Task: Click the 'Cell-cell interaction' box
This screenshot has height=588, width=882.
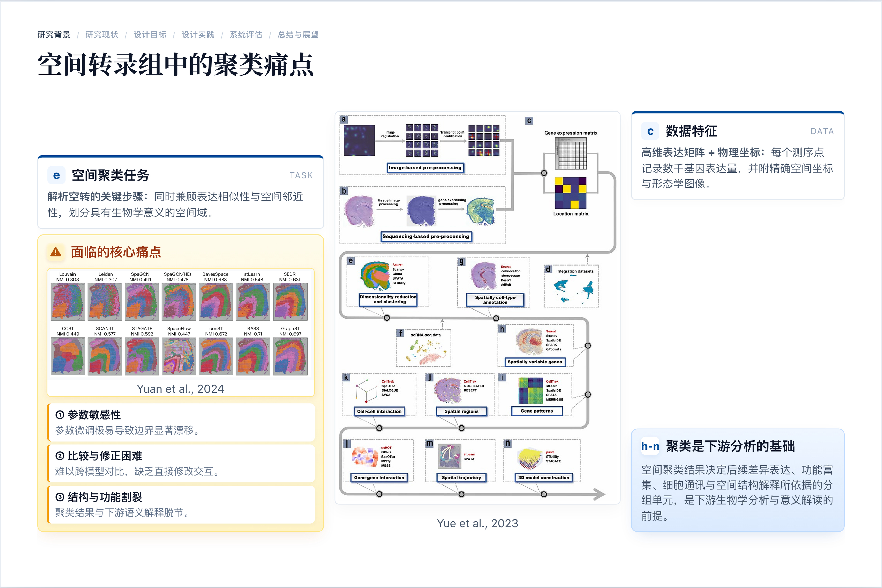Action: (379, 411)
